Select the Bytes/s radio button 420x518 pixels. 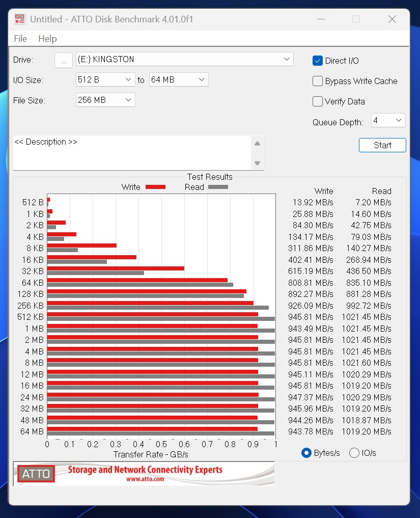pyautogui.click(x=306, y=453)
